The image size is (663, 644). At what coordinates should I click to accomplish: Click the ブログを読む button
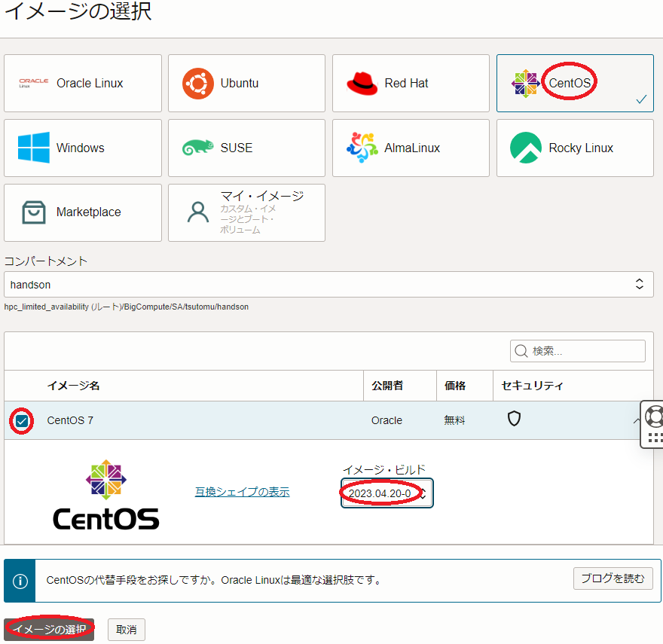(x=613, y=579)
